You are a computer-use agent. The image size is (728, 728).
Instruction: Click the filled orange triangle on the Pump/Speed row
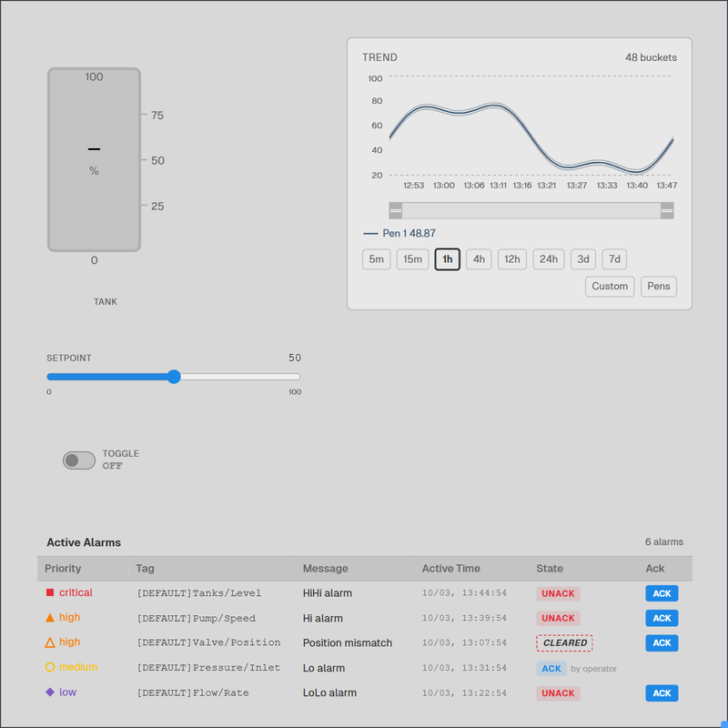[50, 618]
